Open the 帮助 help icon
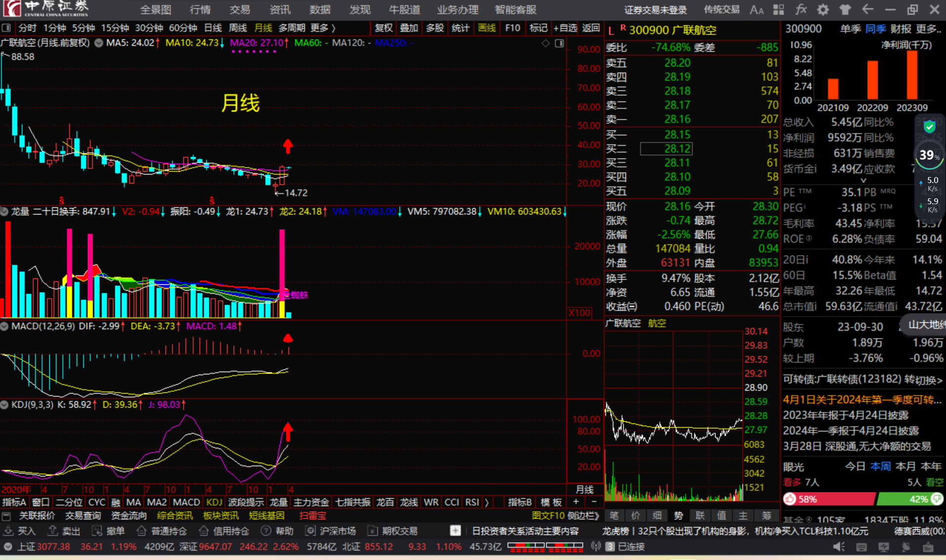Screen dimensions: 946x560 277,531
